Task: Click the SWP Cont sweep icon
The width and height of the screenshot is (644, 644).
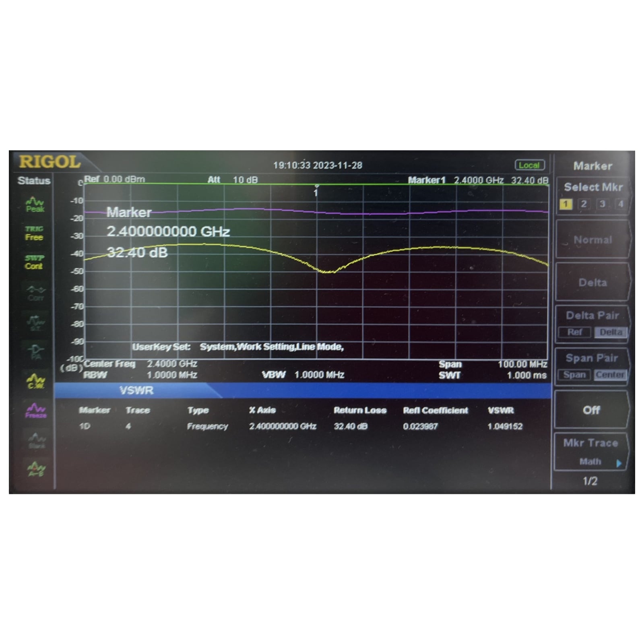Action: click(x=34, y=262)
